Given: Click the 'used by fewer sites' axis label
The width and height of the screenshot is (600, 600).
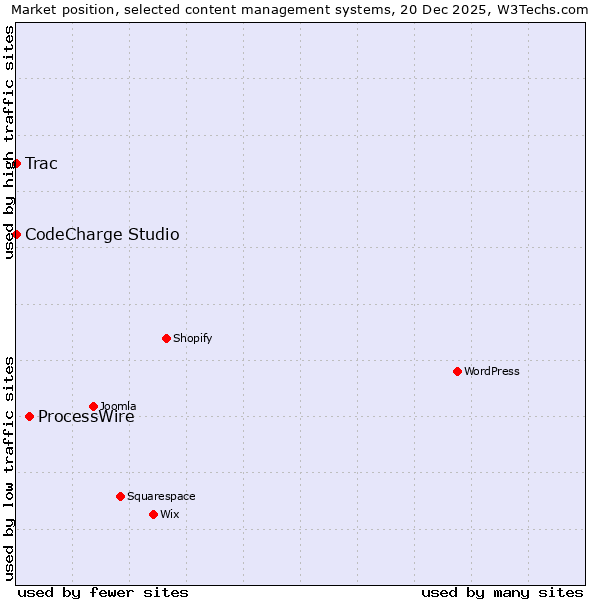Looking at the screenshot, I should (x=103, y=592).
